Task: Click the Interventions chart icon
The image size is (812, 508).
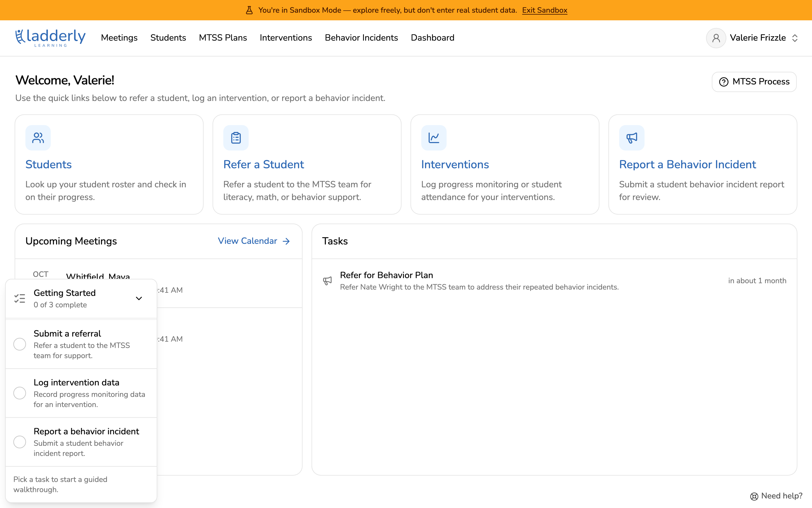Action: (x=434, y=138)
